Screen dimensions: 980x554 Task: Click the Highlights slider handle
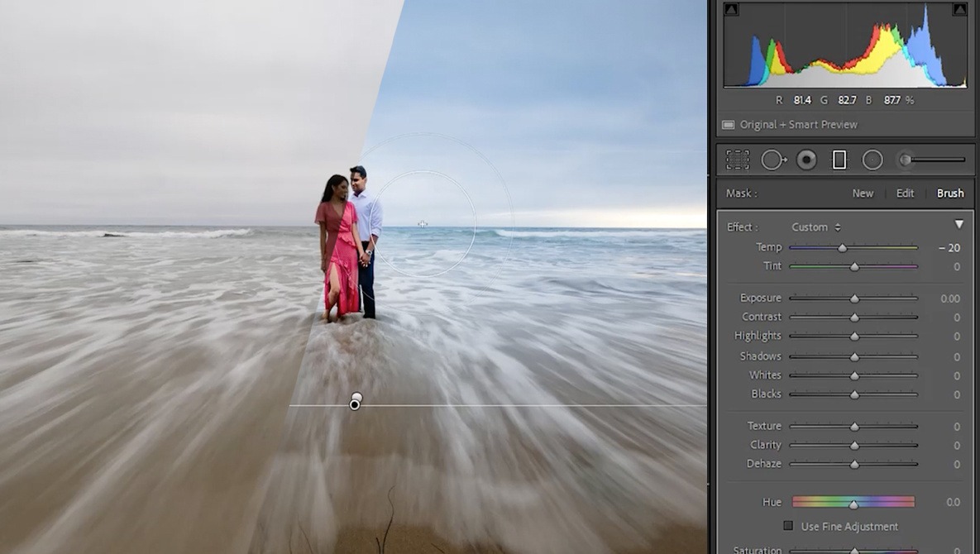point(854,336)
